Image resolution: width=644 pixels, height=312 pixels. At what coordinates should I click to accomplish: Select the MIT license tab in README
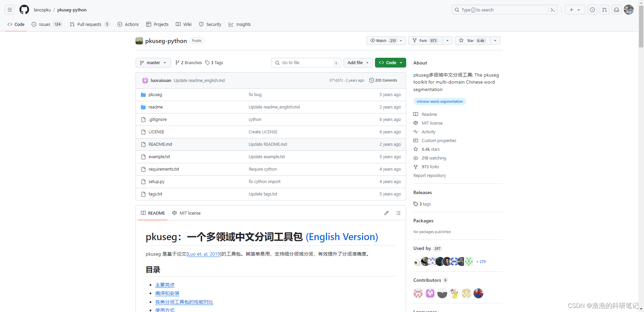point(186,213)
